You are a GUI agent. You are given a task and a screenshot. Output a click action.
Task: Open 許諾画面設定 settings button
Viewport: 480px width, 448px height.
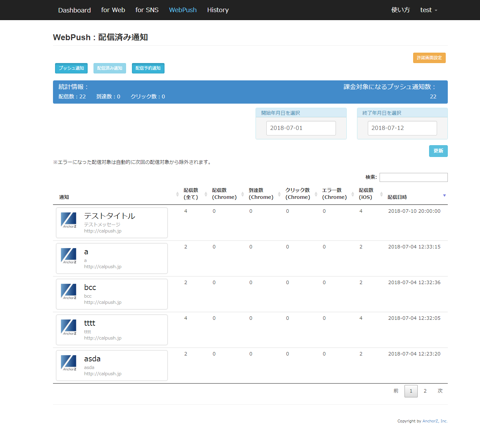429,58
